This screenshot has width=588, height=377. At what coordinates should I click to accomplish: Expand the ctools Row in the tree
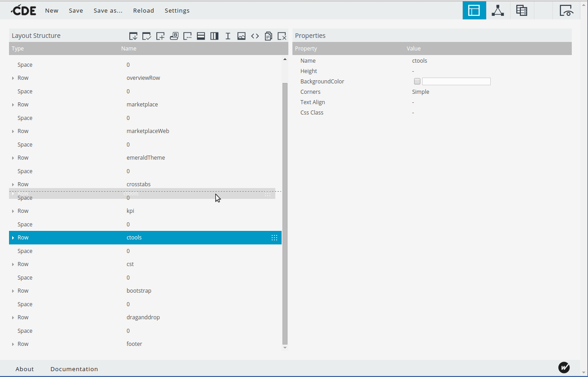point(13,237)
